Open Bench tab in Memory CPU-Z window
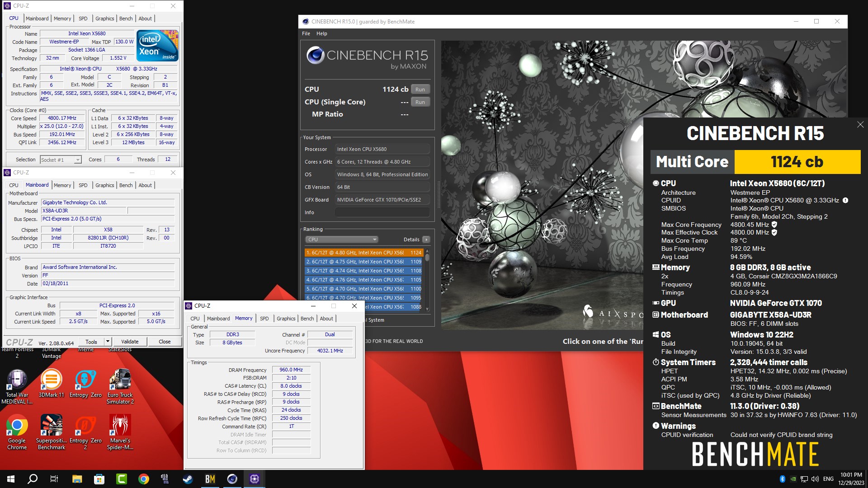 307,319
